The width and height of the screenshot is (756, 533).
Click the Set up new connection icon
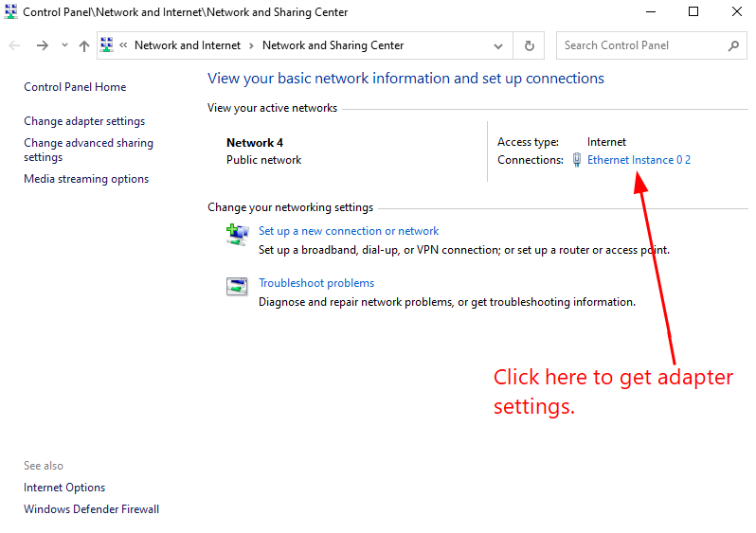pyautogui.click(x=237, y=234)
